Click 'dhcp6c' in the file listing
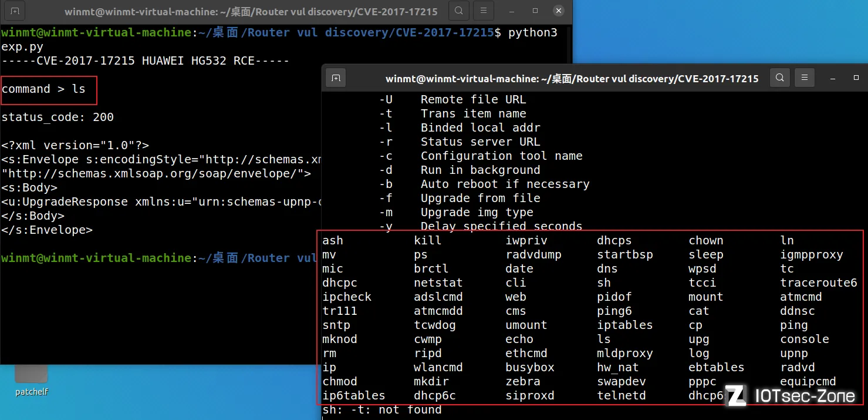 coord(435,396)
